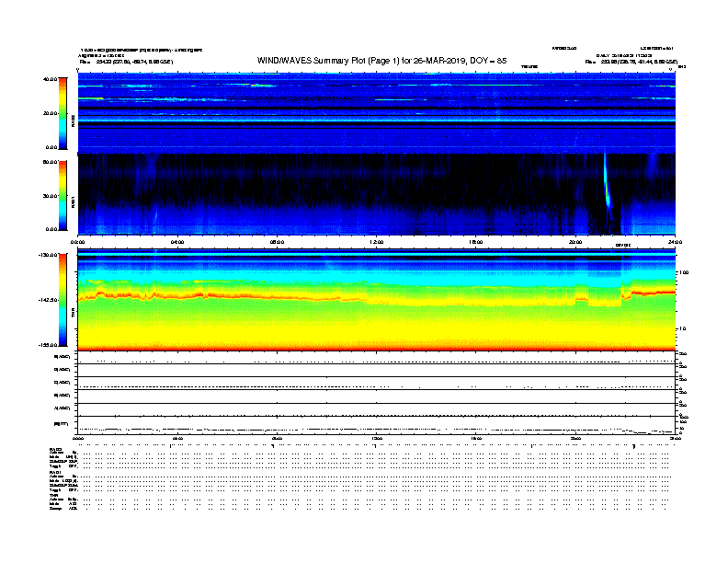
Task: Click the position readout right of the title
Action: (631, 62)
